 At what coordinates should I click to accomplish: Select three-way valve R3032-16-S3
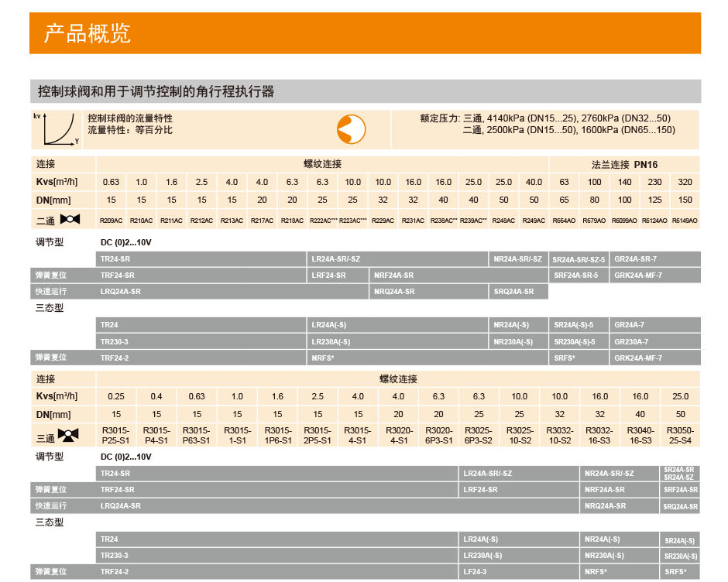(x=600, y=436)
